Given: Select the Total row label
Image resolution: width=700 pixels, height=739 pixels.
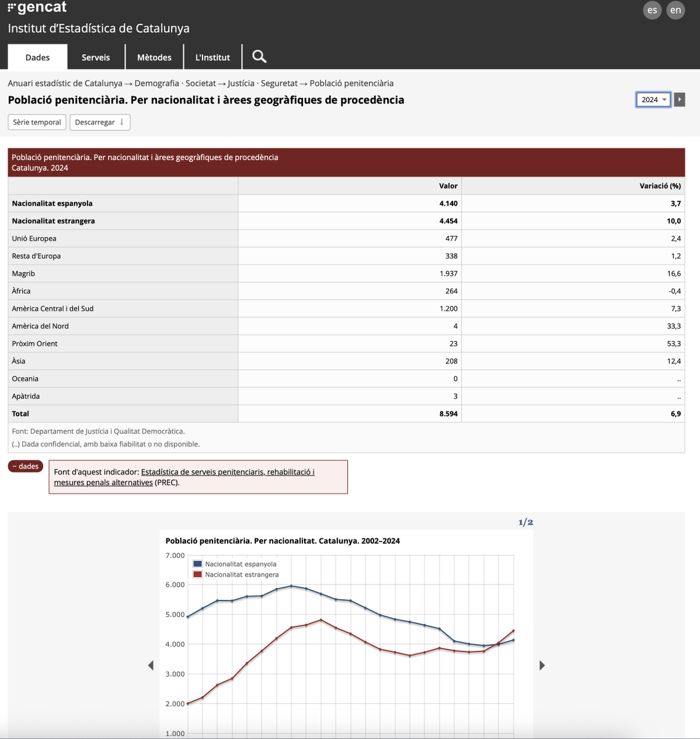Looking at the screenshot, I should (20, 414).
